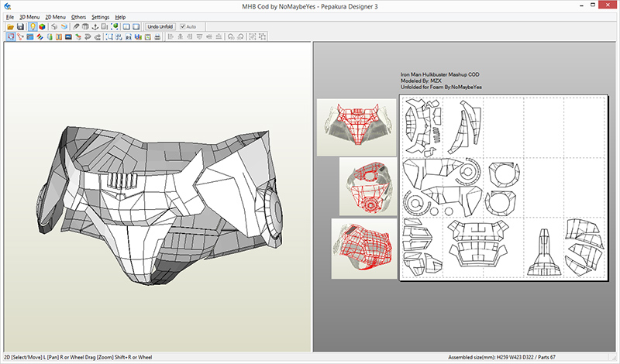Select the Select/Move tool icon
The width and height of the screenshot is (620, 364).
point(11,36)
